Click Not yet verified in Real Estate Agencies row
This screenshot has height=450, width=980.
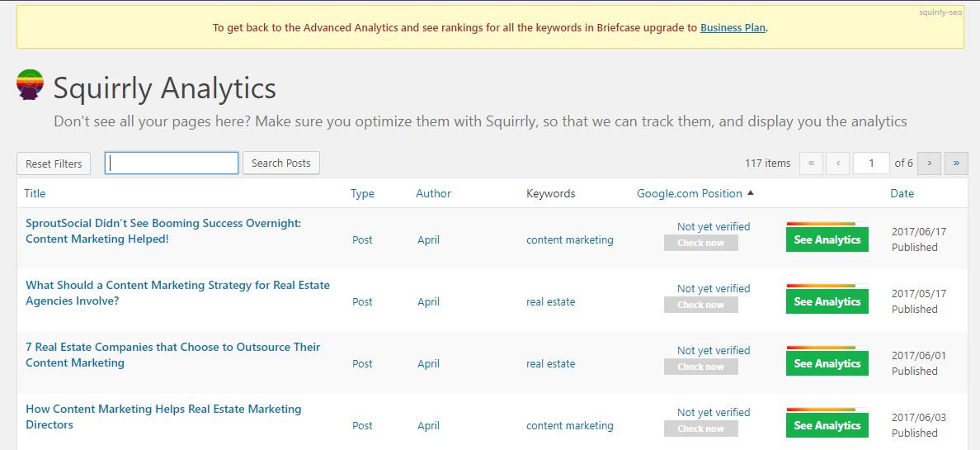713,288
